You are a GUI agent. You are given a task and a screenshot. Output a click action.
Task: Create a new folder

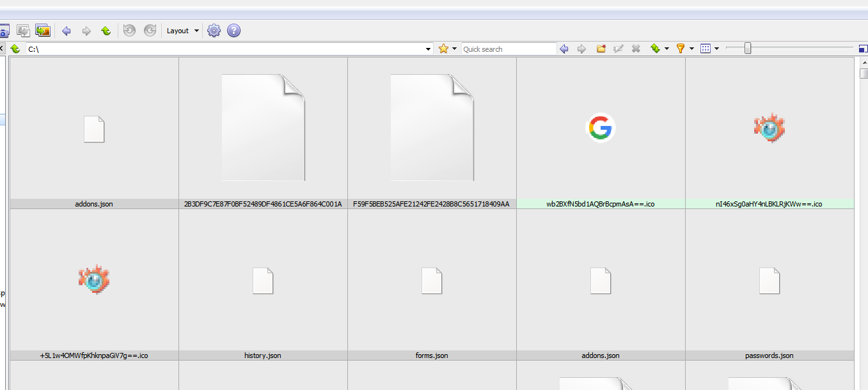(x=601, y=49)
